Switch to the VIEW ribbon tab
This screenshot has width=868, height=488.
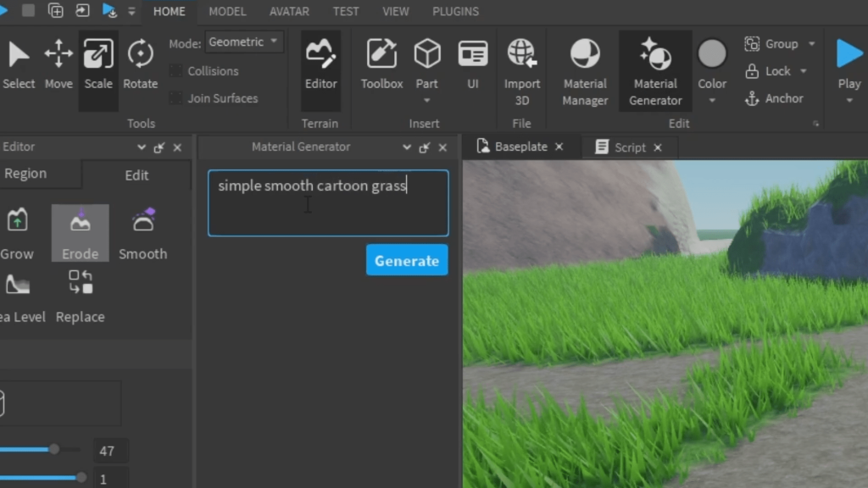396,11
